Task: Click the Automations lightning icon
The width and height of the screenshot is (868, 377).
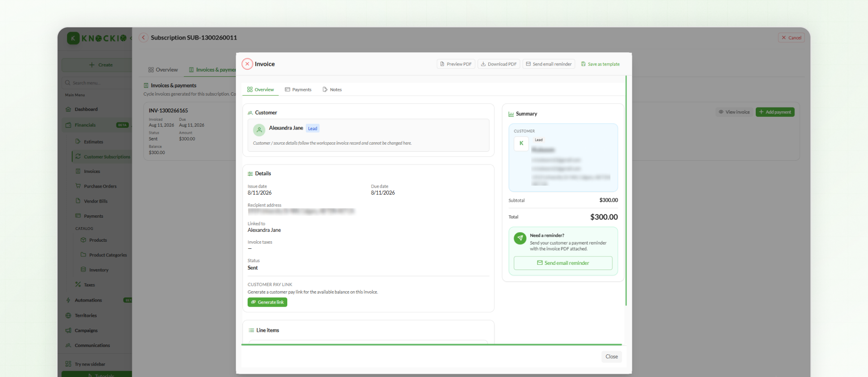Action: tap(68, 300)
